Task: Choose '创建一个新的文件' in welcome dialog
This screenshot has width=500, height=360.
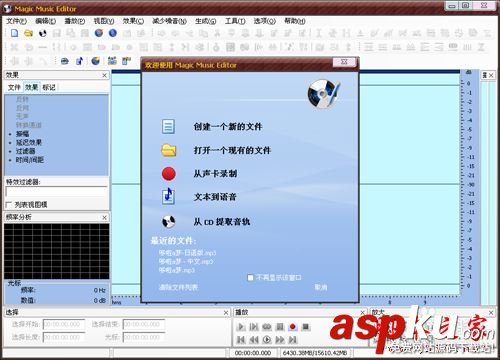Action: (228, 127)
